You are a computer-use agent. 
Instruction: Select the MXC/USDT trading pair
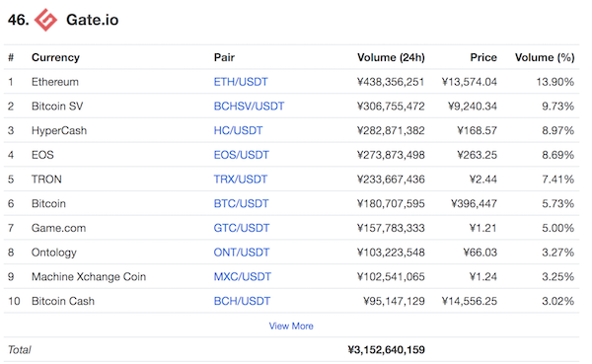click(x=242, y=276)
